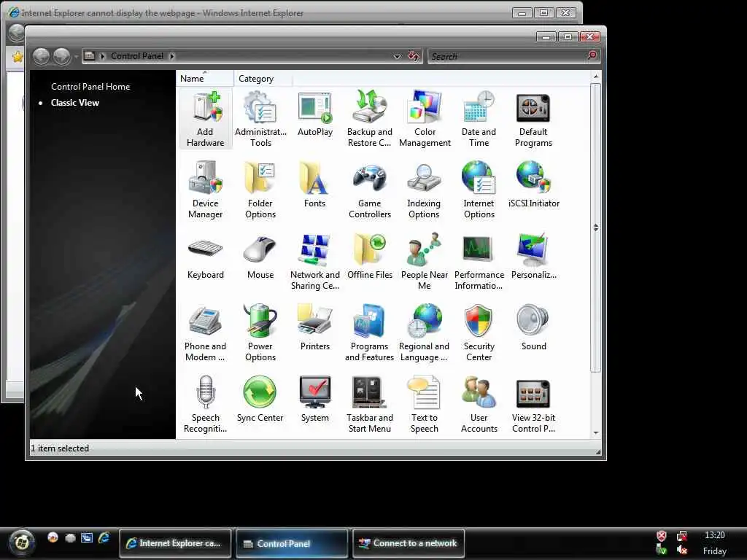This screenshot has width=747, height=560.
Task: Open Regional and Language Options
Action: click(x=424, y=333)
